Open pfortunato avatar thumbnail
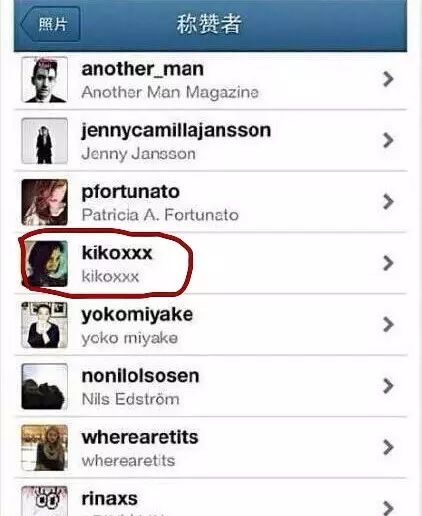Image resolution: width=422 pixels, height=516 pixels. coord(45,202)
